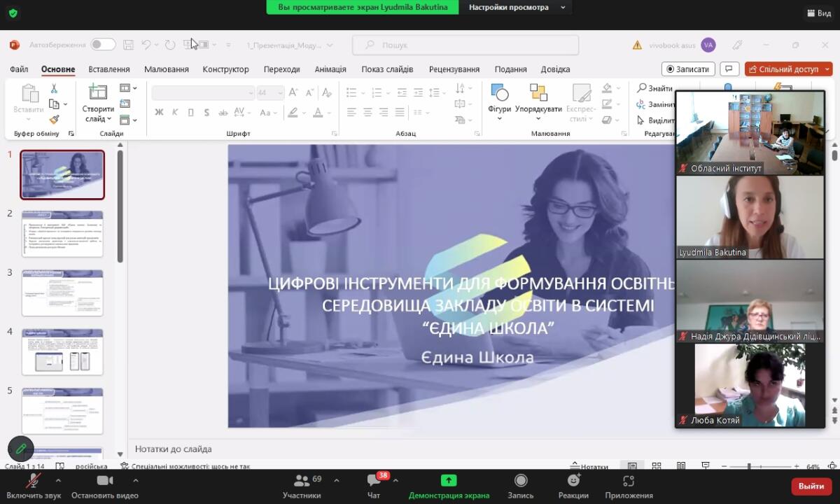840x504 pixels.
Task: Toggle justify text alignment
Action: pyautogui.click(x=400, y=112)
